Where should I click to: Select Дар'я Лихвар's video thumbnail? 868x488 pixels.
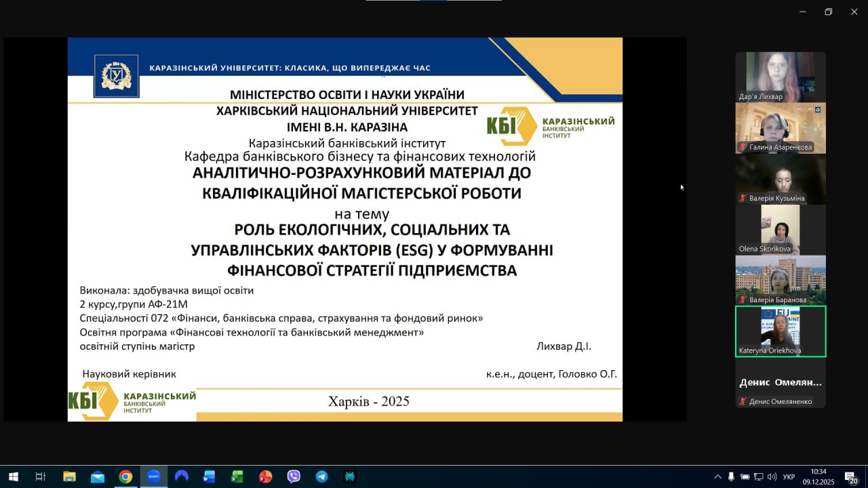pos(781,77)
